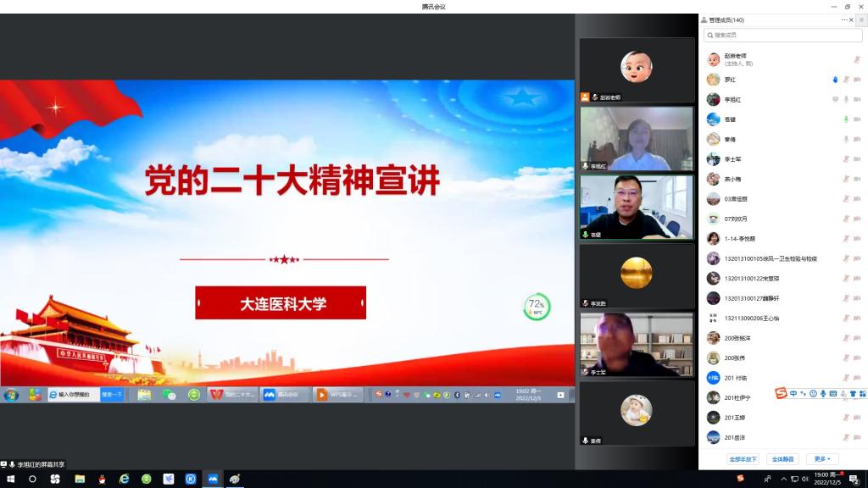This screenshot has height=488, width=868.
Task: Open the Windows Start menu
Action: 10,480
